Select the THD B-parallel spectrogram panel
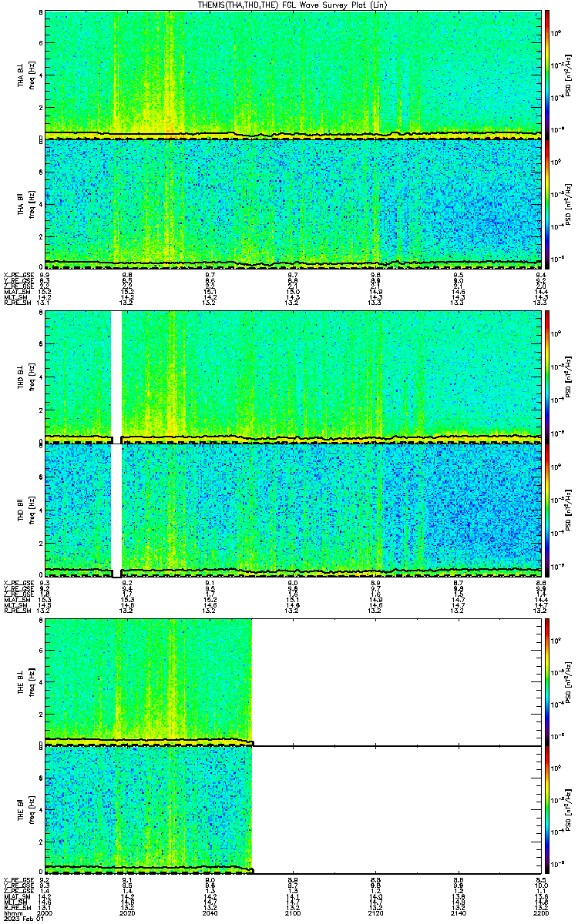The width and height of the screenshot is (578, 924). (x=294, y=510)
